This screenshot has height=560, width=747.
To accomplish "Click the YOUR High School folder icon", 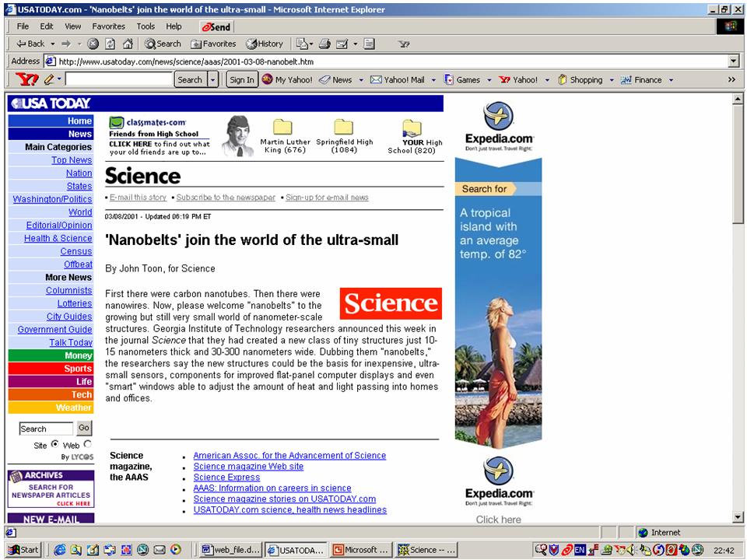I will click(412, 128).
